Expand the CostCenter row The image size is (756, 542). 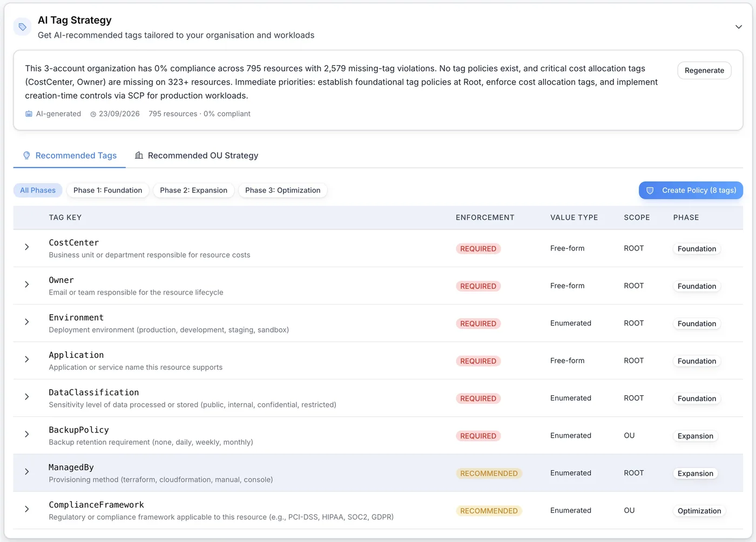pos(27,247)
